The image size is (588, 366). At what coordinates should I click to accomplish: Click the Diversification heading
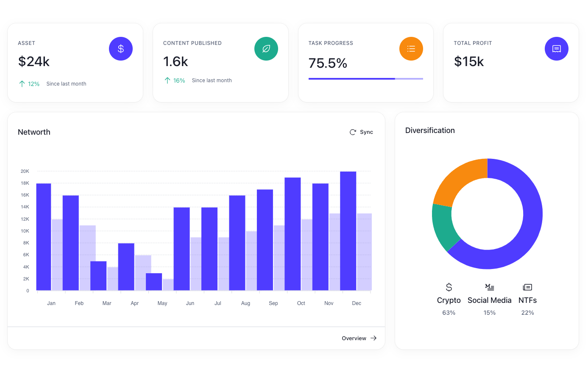coord(430,130)
